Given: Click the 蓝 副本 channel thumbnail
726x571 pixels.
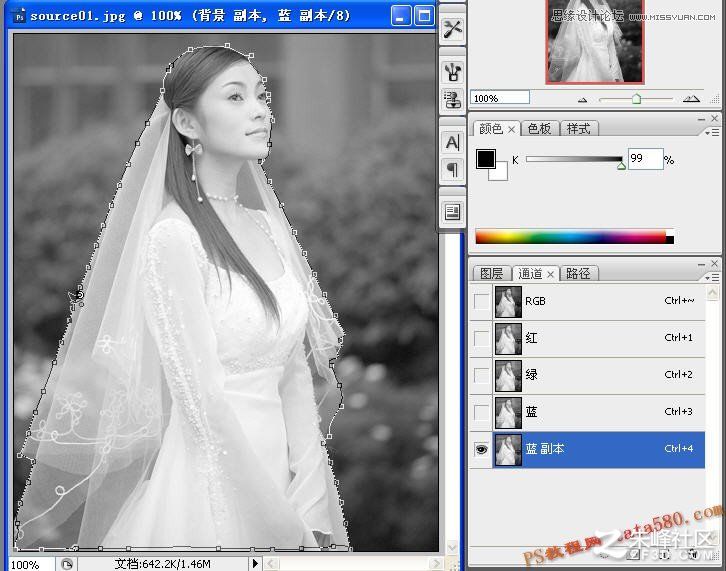Looking at the screenshot, I should (x=508, y=450).
